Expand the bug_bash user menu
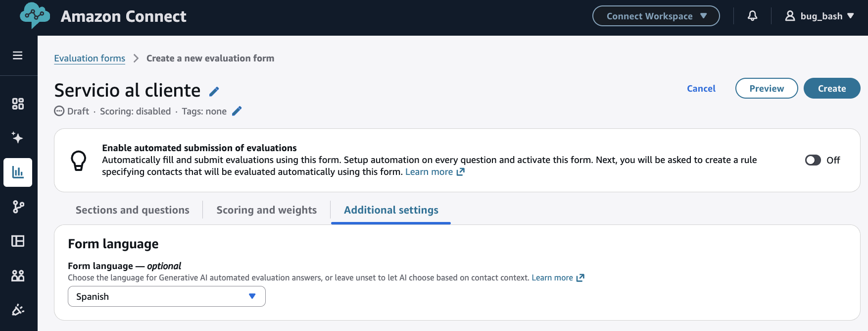 (820, 16)
